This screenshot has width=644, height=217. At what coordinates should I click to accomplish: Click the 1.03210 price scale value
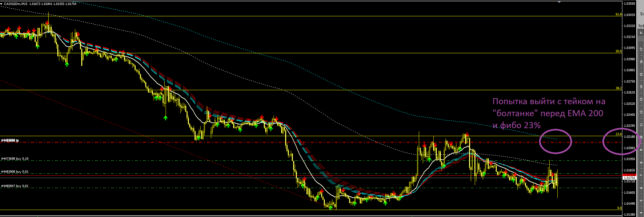[629, 37]
